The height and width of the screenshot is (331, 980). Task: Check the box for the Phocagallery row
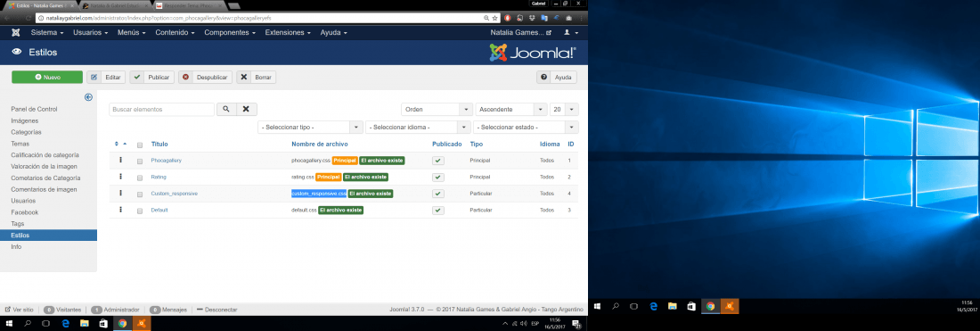point(140,161)
